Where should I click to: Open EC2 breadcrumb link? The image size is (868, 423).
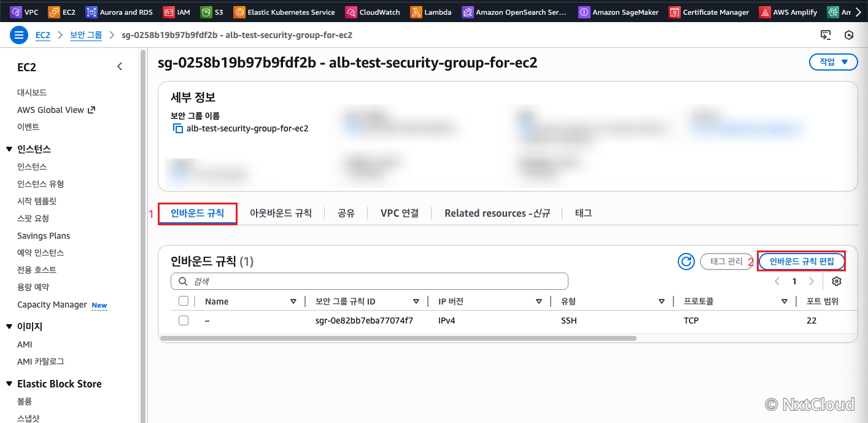coord(42,35)
